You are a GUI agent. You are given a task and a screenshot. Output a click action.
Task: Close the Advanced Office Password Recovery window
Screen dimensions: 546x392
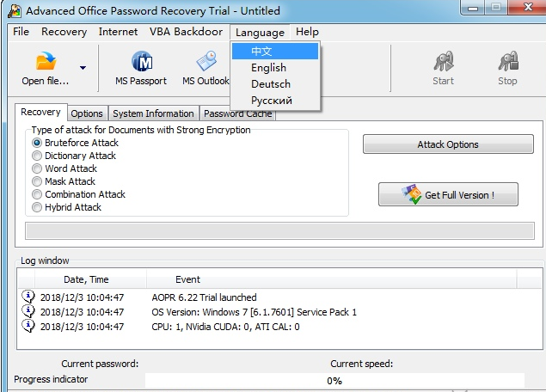click(x=528, y=7)
